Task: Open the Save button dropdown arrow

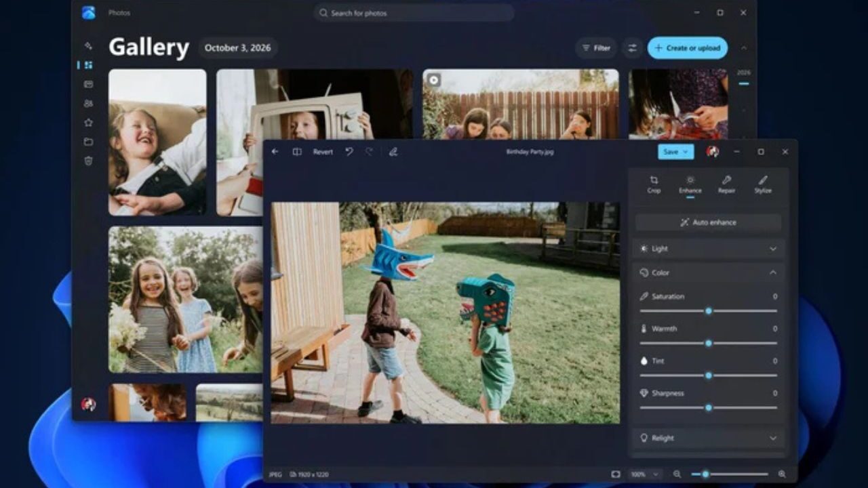Action: click(x=686, y=152)
